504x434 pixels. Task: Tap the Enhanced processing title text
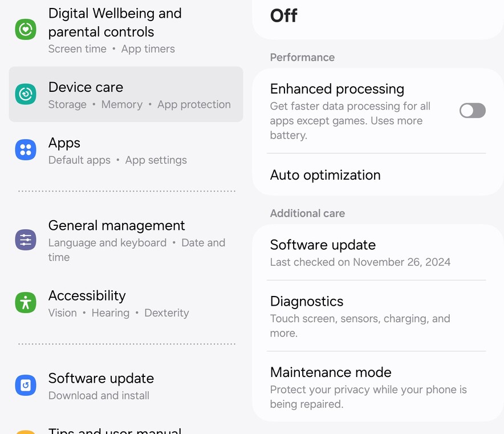coord(337,89)
